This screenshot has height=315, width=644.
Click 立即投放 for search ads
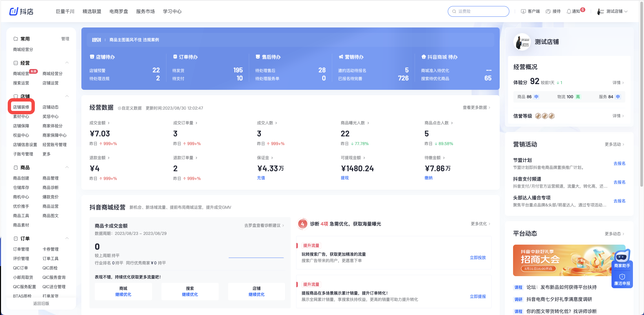tap(478, 258)
